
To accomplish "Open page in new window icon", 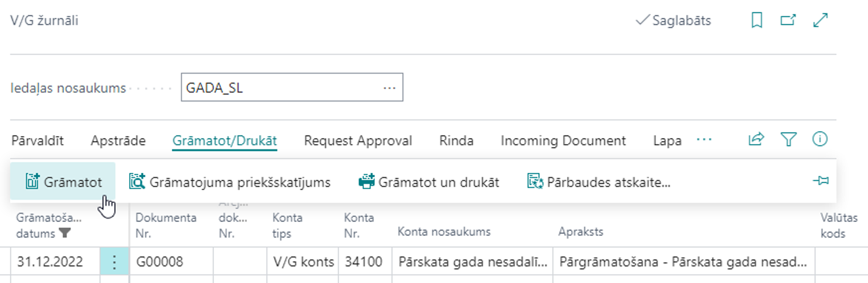I will [788, 20].
